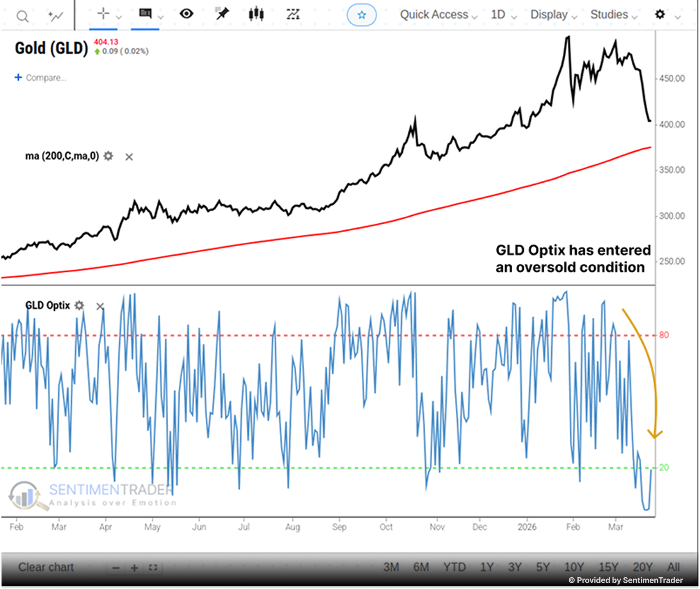
Task: Open the Quick Access dropdown
Action: tap(435, 14)
